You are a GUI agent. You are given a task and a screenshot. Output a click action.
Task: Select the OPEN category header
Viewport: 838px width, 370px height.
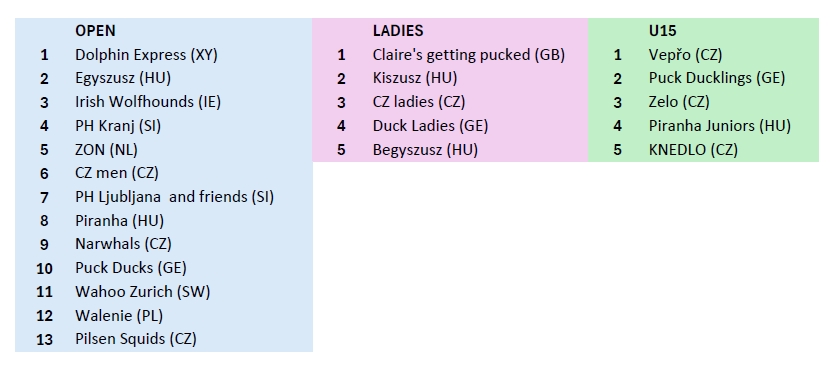[x=95, y=30]
